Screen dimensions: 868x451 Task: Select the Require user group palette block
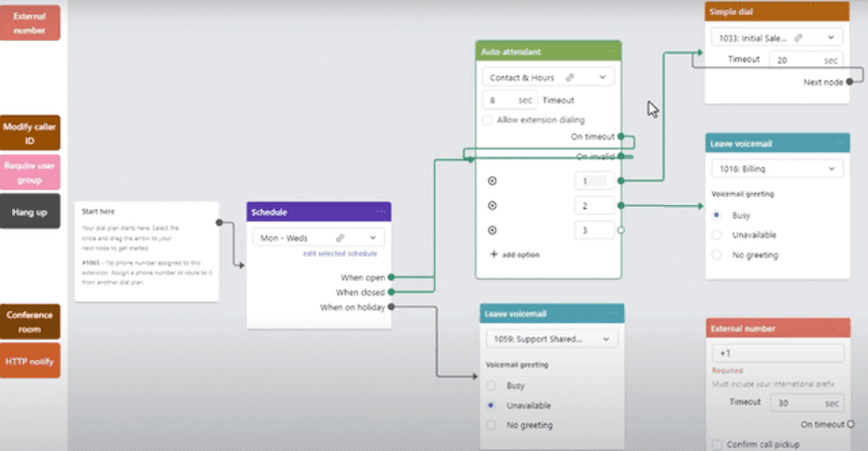[x=30, y=173]
